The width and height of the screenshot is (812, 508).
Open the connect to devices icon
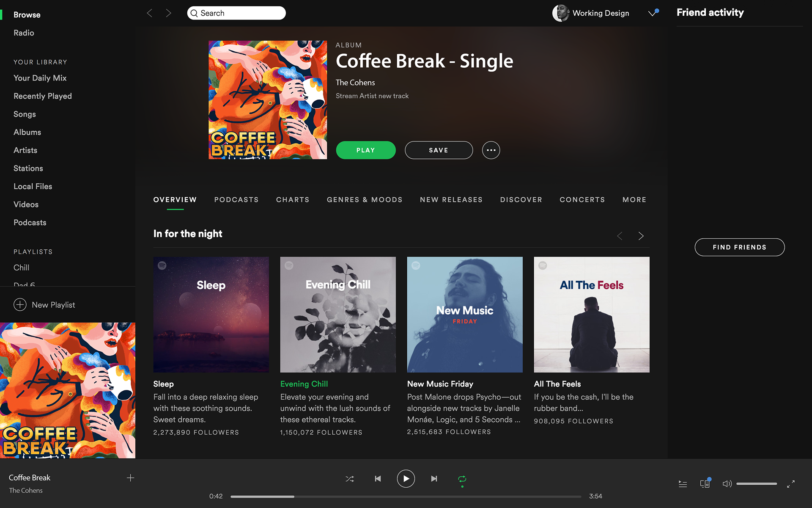[705, 483]
